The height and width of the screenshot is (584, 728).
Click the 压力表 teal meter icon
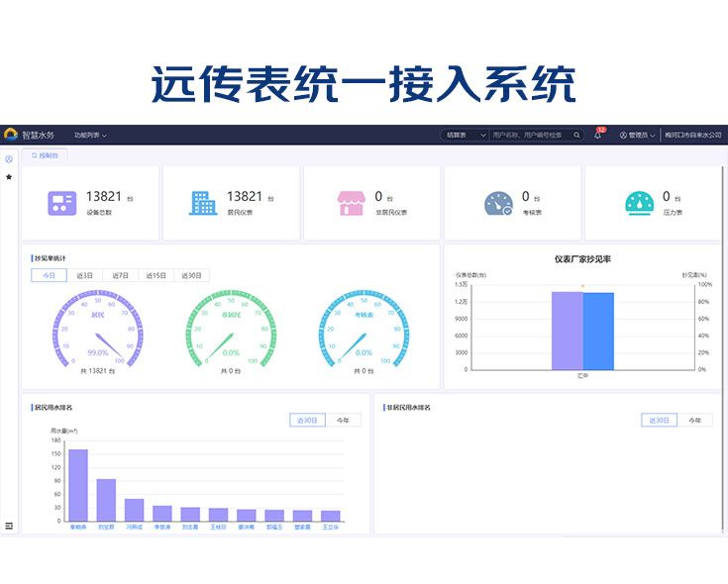point(639,203)
